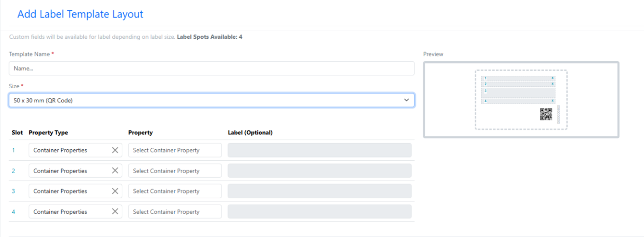Click the 'Property' column header
Viewport: 644px width, 237px height.
(x=140, y=133)
